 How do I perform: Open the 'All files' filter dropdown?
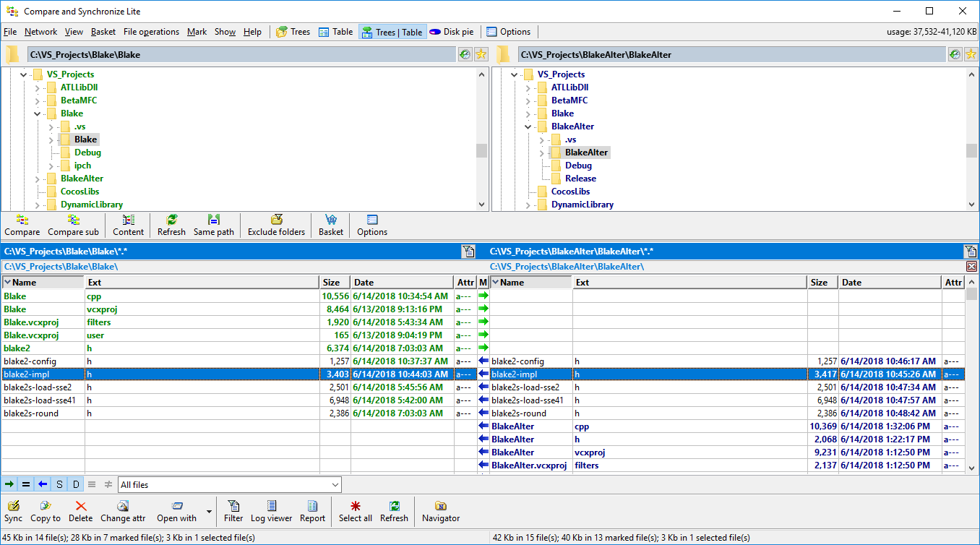(x=335, y=484)
